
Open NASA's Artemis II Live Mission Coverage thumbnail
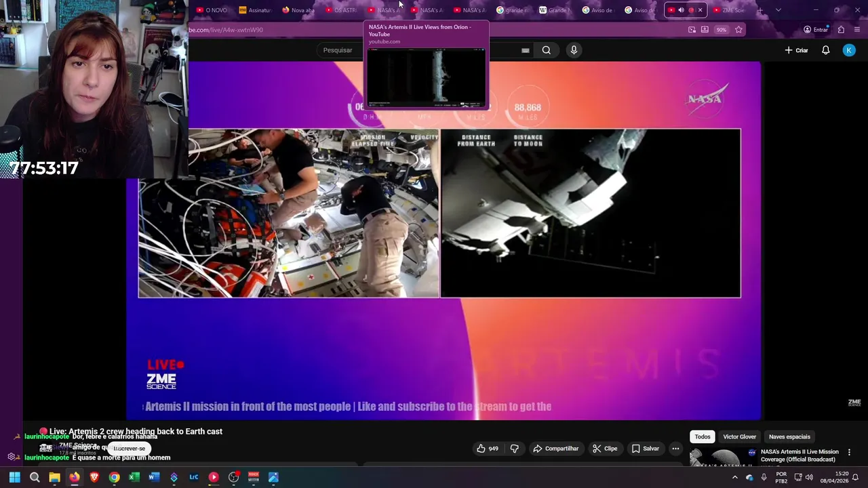point(723,458)
